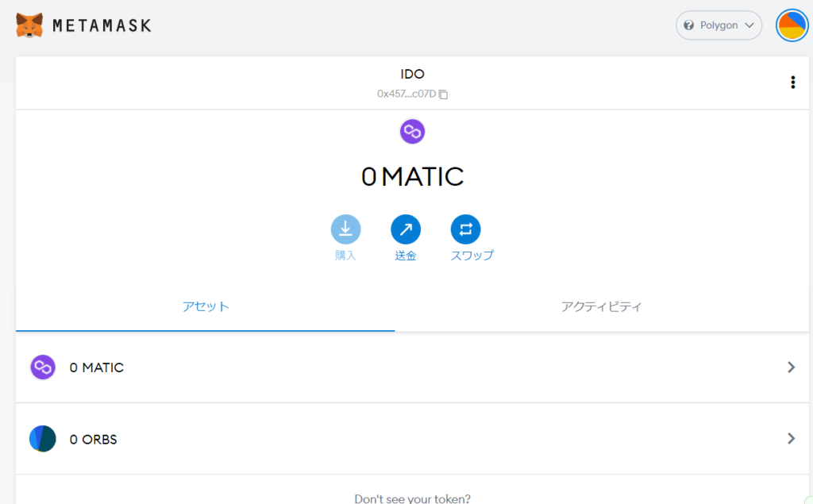Click the 0 MATIC balance heading
813x504 pixels.
click(412, 176)
